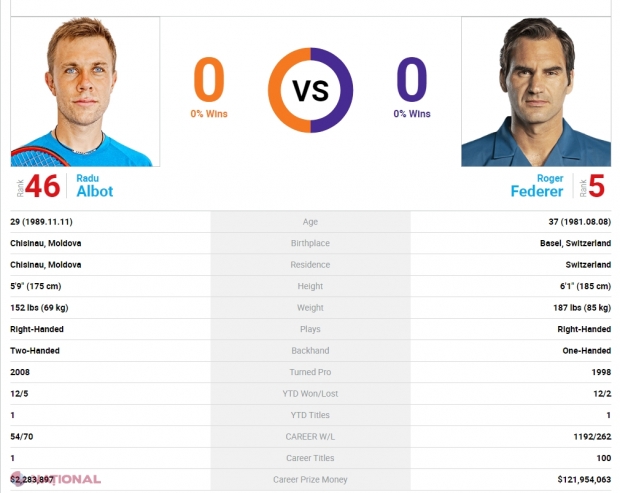Click the YTD Won/Lost label
The width and height of the screenshot is (620, 493).
310,393
